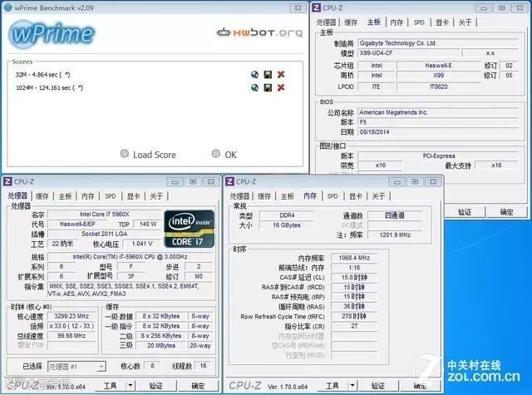Open 显卡 tab in processor window
The width and height of the screenshot is (532, 395).
[133, 196]
